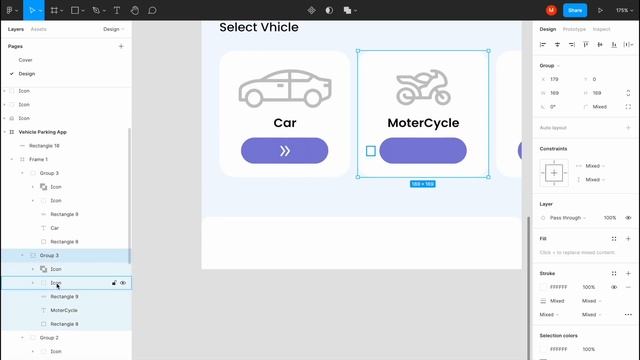640x360 pixels.
Task: Open the Group type dropdown
Action: click(x=549, y=66)
